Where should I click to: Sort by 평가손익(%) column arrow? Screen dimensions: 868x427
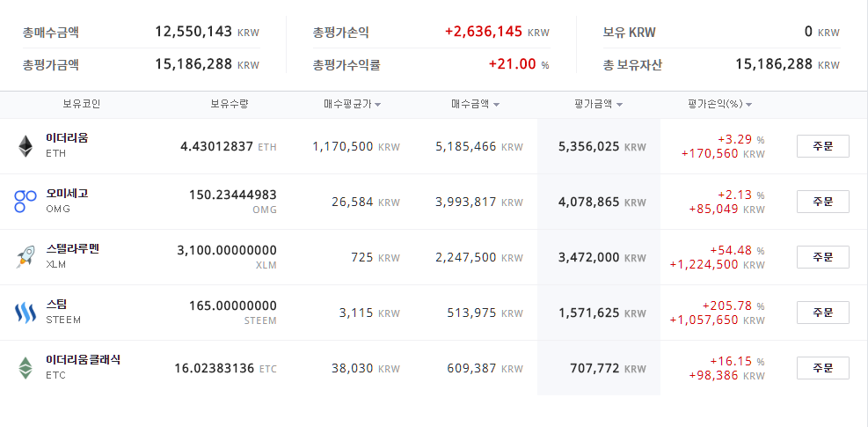(x=748, y=105)
